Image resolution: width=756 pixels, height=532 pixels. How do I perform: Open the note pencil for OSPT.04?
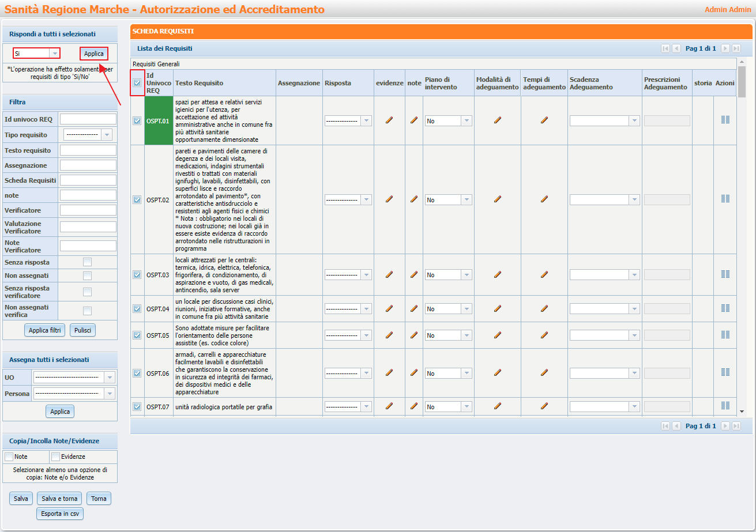coord(414,309)
